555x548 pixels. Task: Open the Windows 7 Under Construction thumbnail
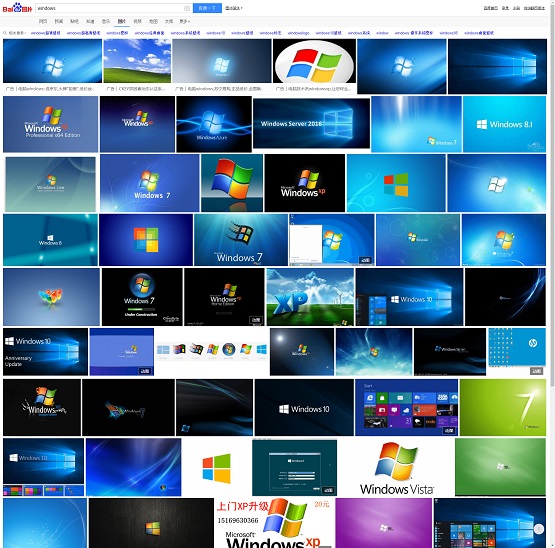(142, 297)
